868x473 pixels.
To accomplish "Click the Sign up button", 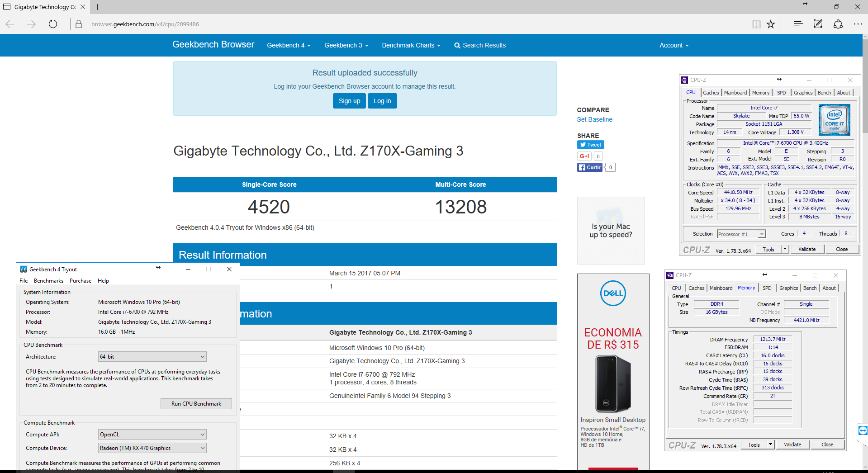I will pos(349,101).
